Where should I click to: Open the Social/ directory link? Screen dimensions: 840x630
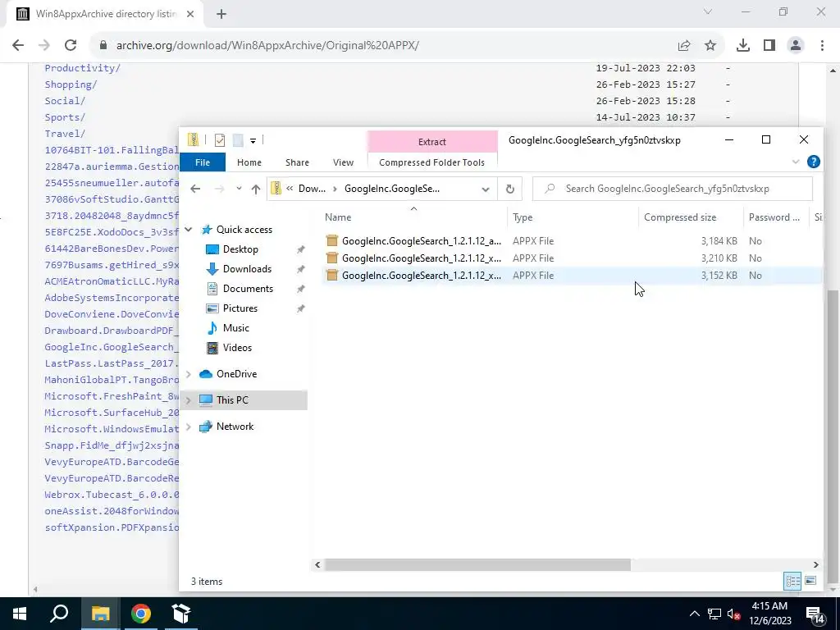(x=65, y=101)
